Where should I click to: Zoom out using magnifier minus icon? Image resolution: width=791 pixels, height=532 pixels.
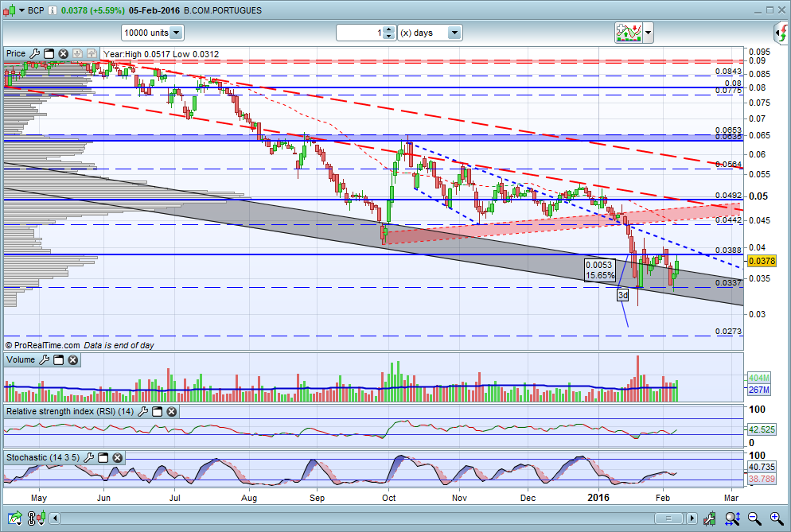754,518
